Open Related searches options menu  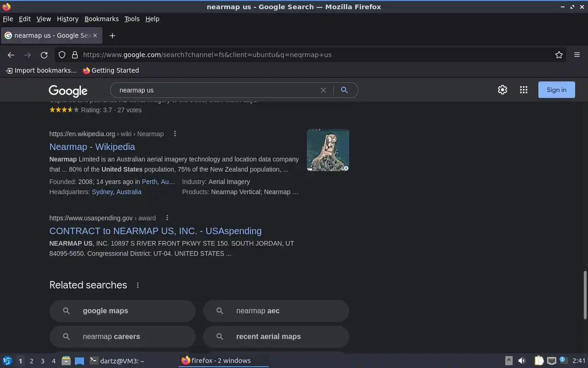click(x=138, y=285)
